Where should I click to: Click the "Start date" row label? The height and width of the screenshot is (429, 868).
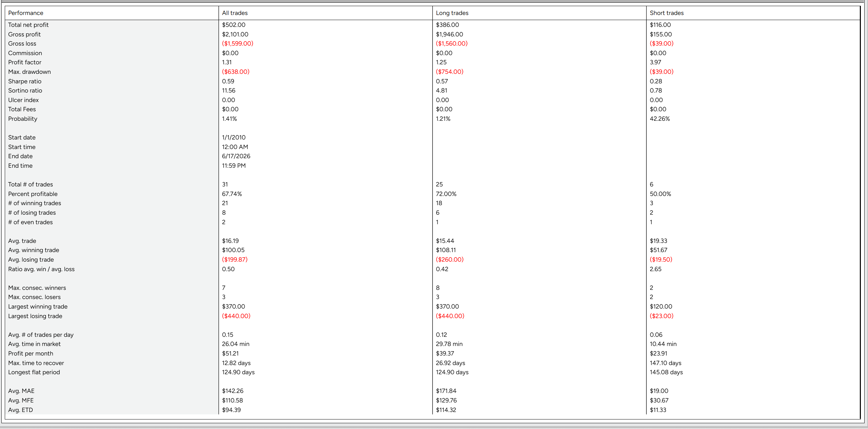22,137
